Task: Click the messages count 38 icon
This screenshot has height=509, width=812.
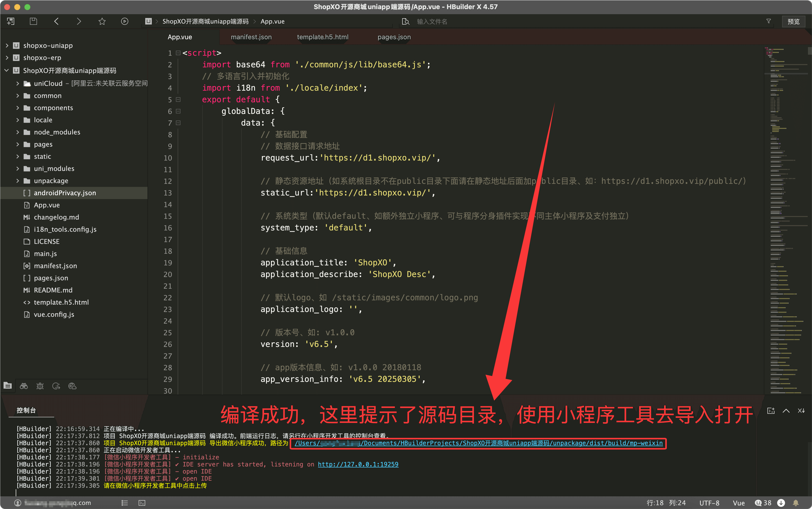Action: coord(763,503)
